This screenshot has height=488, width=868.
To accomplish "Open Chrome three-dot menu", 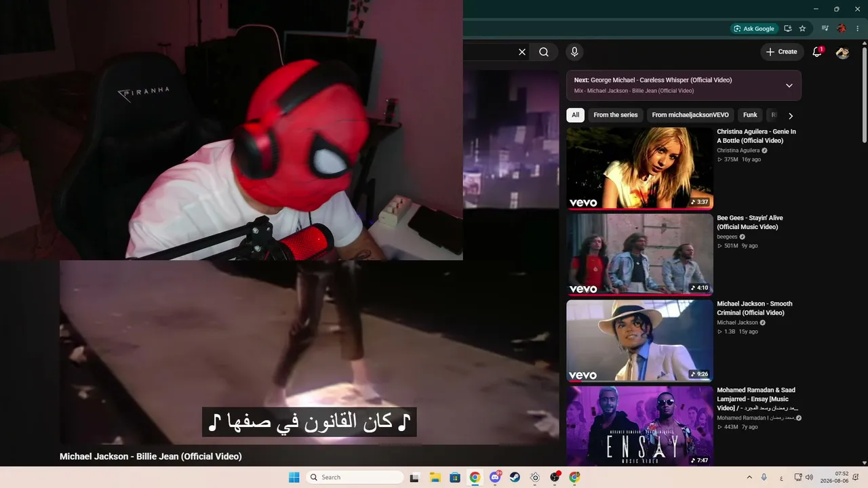I will click(x=858, y=28).
